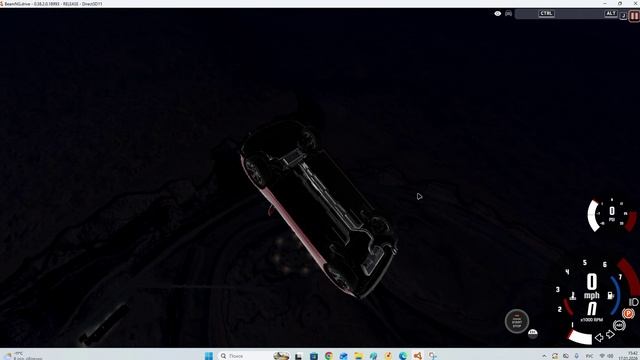640x360 pixels.
Task: Click the small ESC badge near start button
Action: [533, 333]
